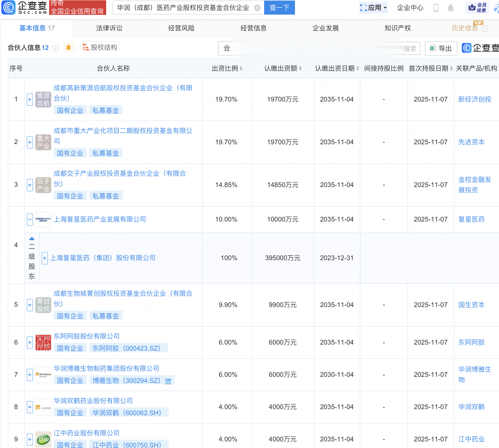This screenshot has width=499, height=448.
Task: Open 历史信息 VIP tab
Action: [465, 28]
